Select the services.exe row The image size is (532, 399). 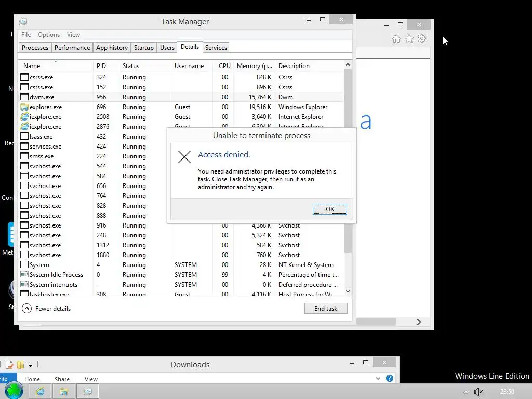[x=92, y=146]
